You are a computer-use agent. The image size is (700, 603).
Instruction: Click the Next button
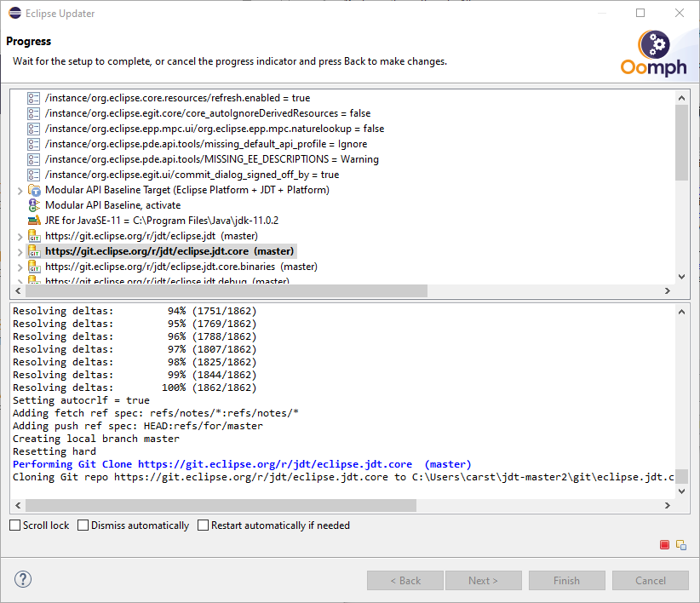pos(484,581)
